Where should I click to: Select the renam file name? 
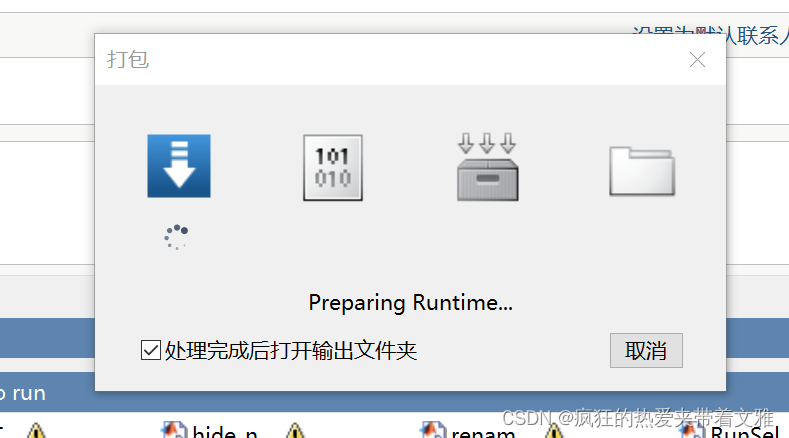coord(483,433)
